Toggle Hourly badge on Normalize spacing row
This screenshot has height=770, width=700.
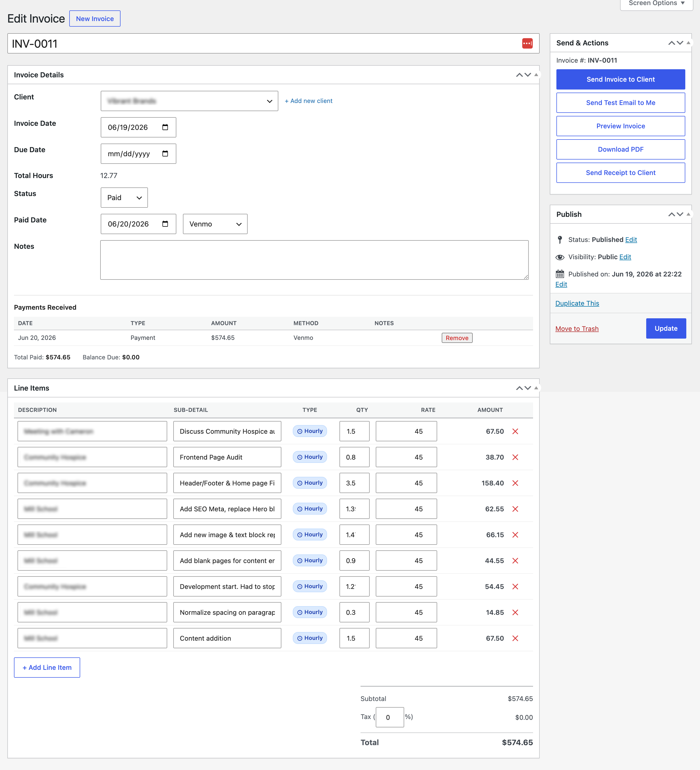point(310,612)
